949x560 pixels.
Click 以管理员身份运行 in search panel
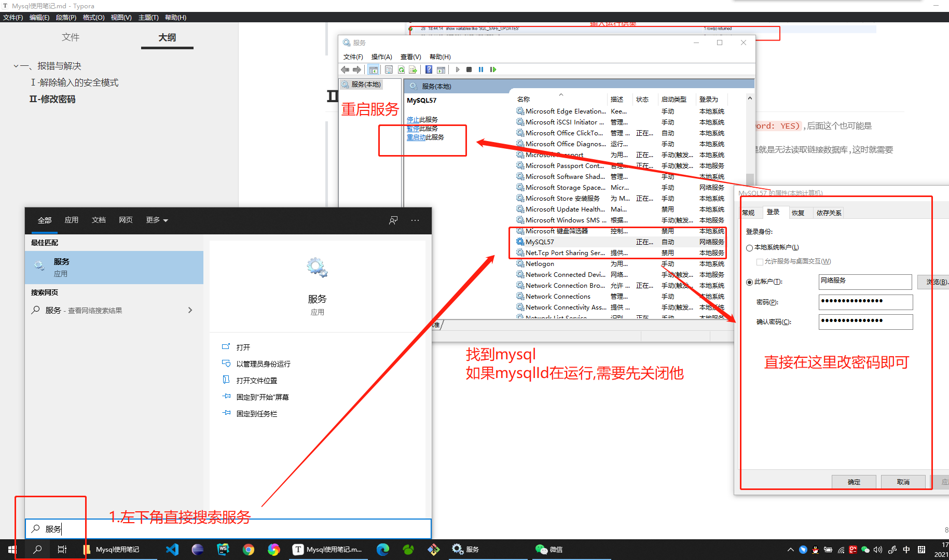coord(263,364)
